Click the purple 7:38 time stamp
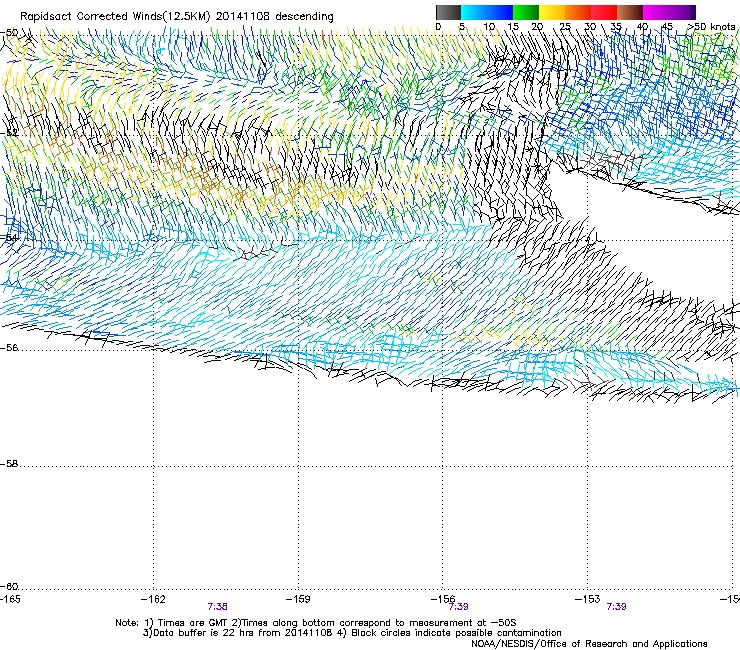Viewport: 740px width, 650px height. coord(218,607)
